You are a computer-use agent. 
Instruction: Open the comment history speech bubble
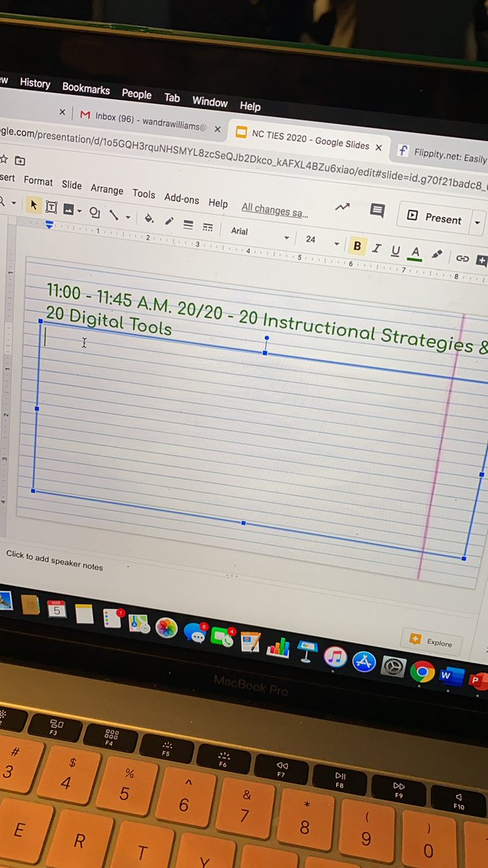pos(377,210)
